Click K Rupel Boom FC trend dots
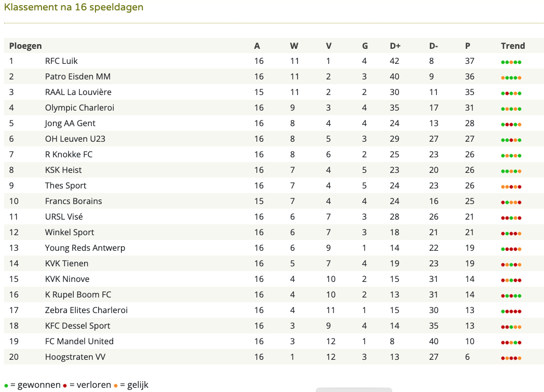Image resolution: width=544 pixels, height=392 pixels. [511, 296]
